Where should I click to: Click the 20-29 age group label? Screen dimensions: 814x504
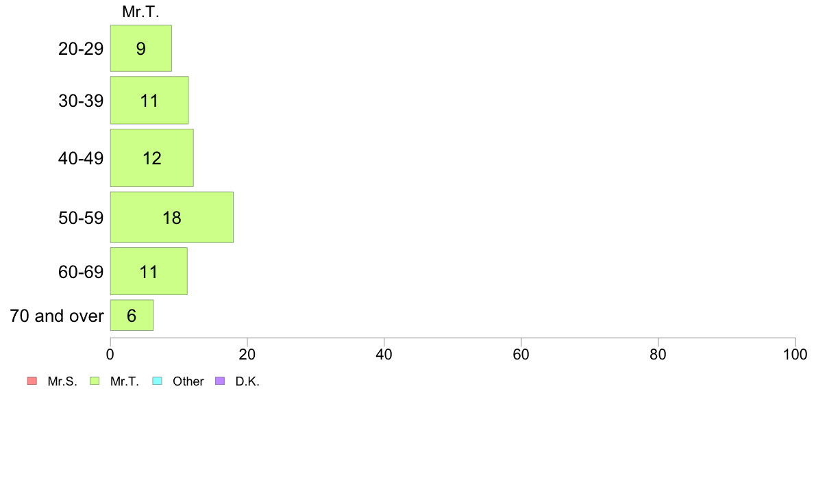(81, 49)
